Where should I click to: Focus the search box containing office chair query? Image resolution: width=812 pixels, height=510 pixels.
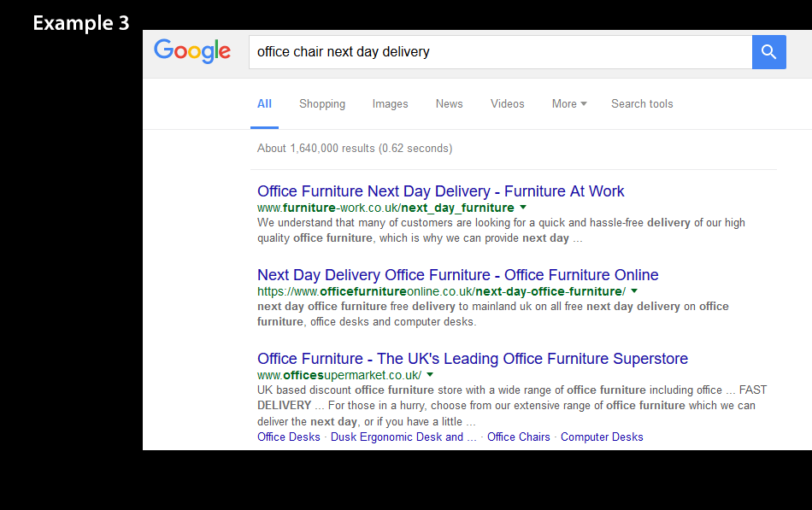[x=500, y=52]
